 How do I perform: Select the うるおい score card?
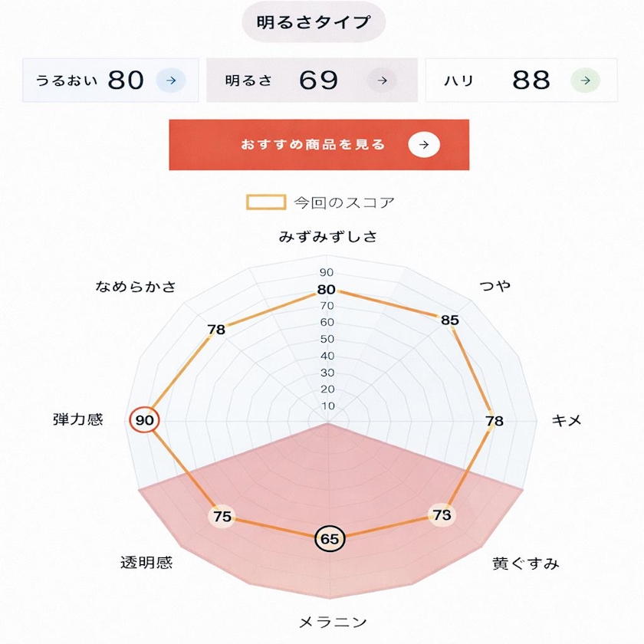[x=110, y=80]
